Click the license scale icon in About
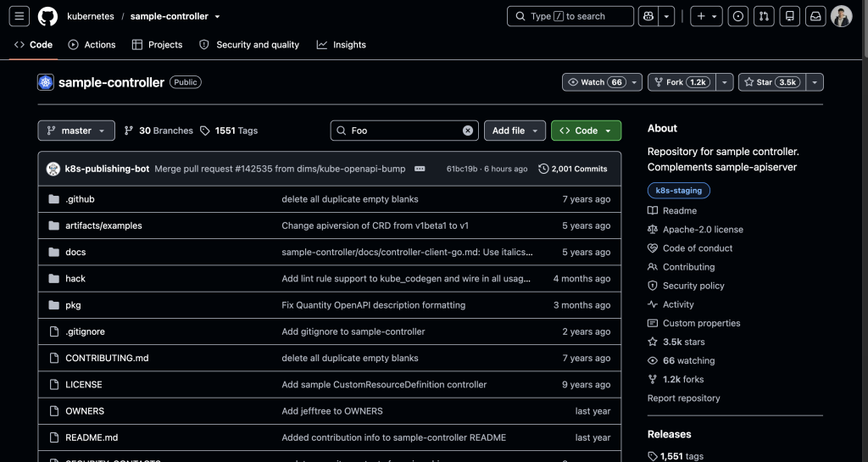Screen dimensions: 868x462 [x=653, y=230]
